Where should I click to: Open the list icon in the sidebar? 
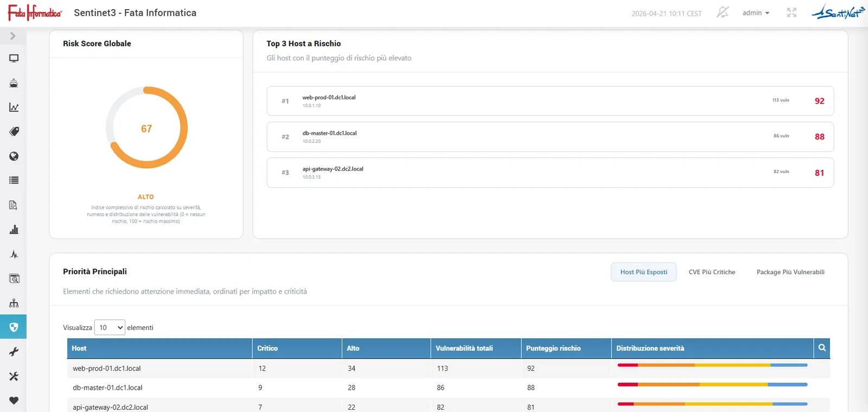14,180
